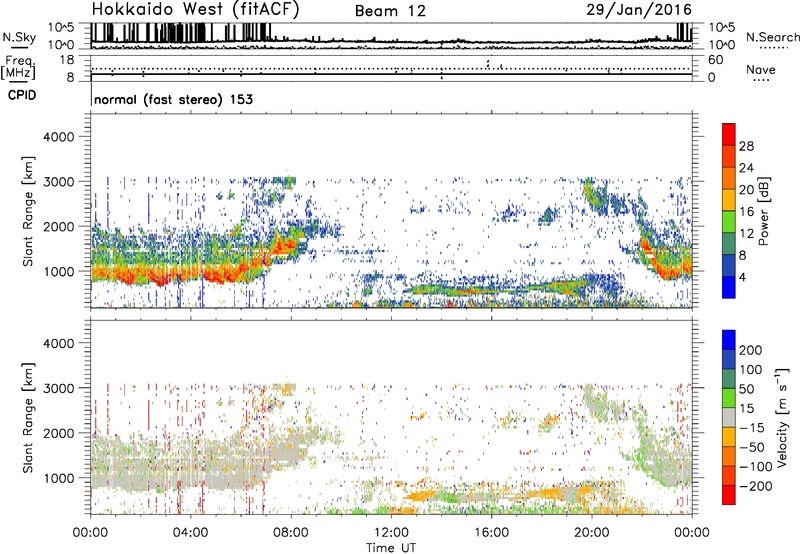Click the 'Power [dB]' colorbar title
The height and width of the screenshot is (554, 800).
point(764,211)
